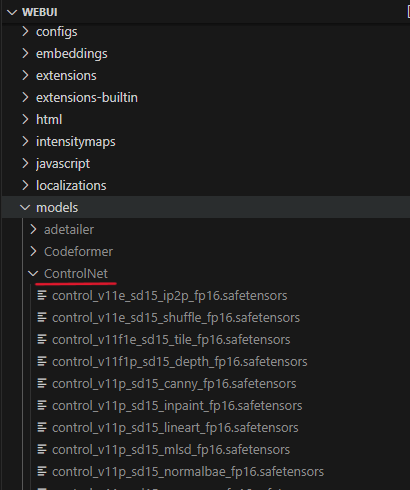410x490 pixels.
Task: Click file icon beside control_v11p_sd15_lineart_fp16.safetensors
Action: [42, 427]
